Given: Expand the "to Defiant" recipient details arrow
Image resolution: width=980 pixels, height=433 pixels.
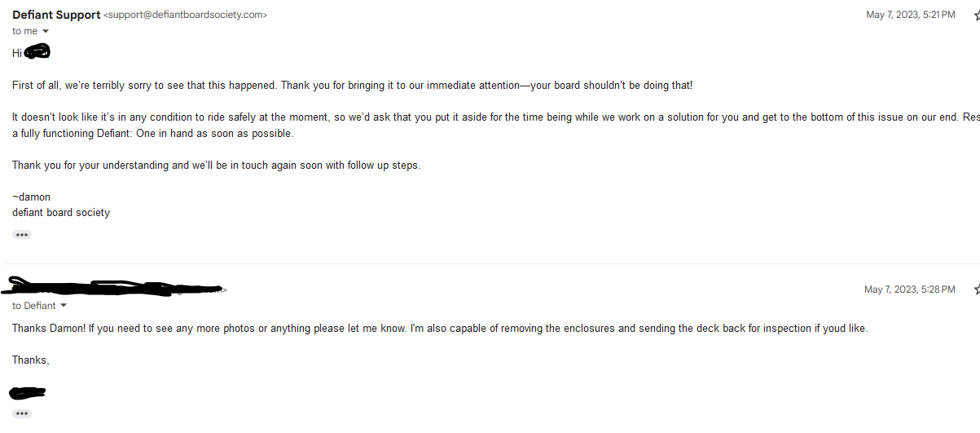Looking at the screenshot, I should [x=64, y=306].
